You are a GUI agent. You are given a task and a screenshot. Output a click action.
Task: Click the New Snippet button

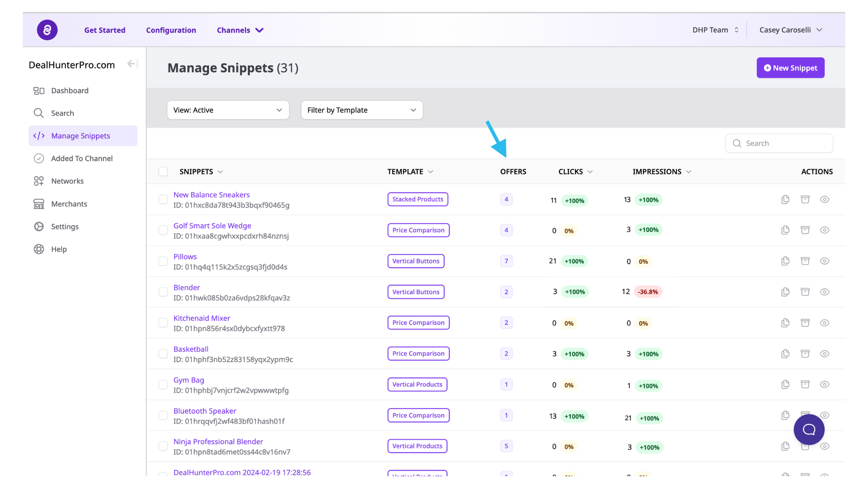(790, 68)
